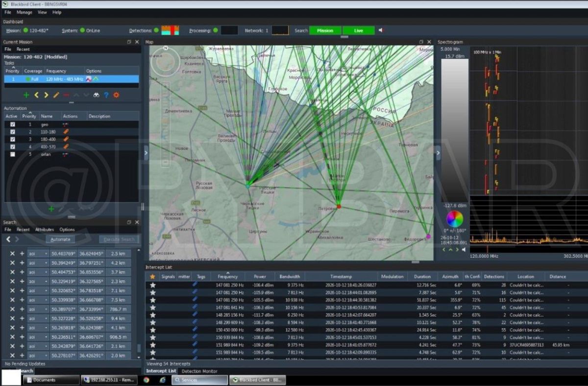Screen dimensions: 588x386
Task: Go to the next task with the yellow right arrow
Action: (46, 95)
